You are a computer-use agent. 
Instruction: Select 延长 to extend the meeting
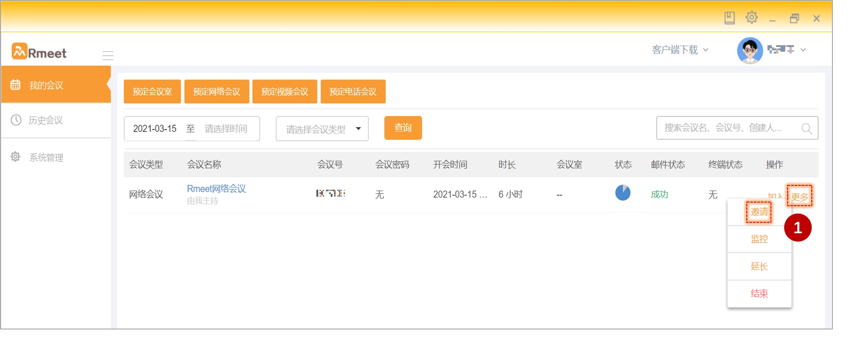pyautogui.click(x=759, y=266)
